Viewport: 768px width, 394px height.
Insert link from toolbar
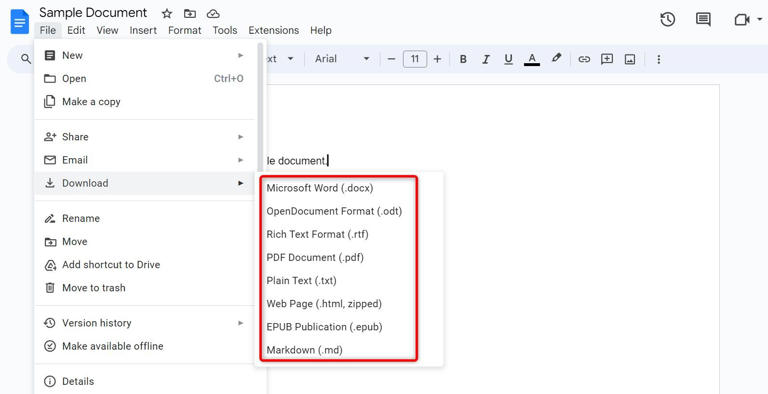(x=584, y=59)
